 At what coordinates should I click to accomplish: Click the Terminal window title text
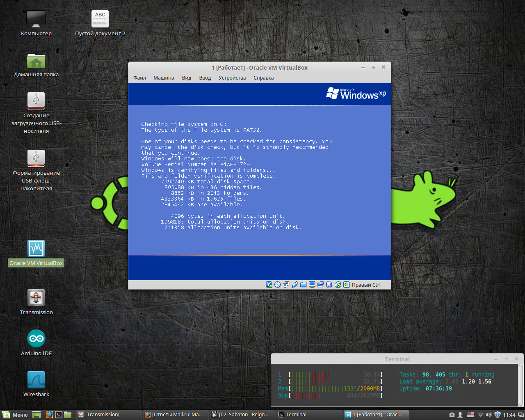click(x=397, y=359)
